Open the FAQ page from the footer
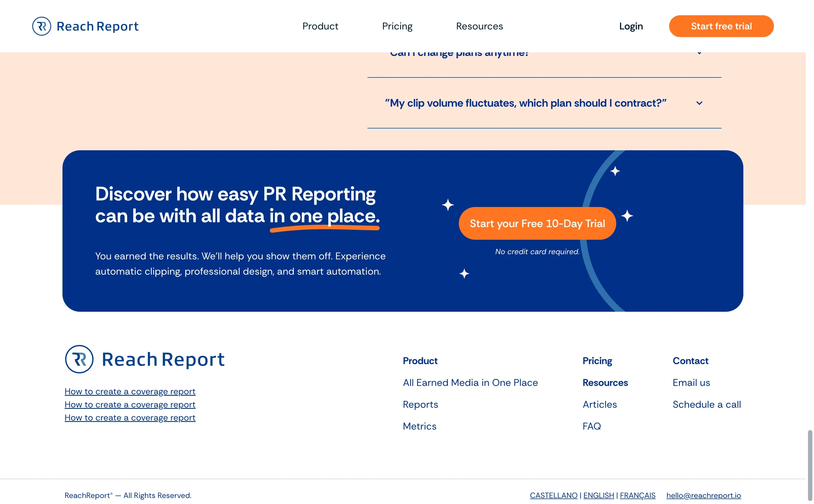The width and height of the screenshot is (814, 504). pos(592,426)
